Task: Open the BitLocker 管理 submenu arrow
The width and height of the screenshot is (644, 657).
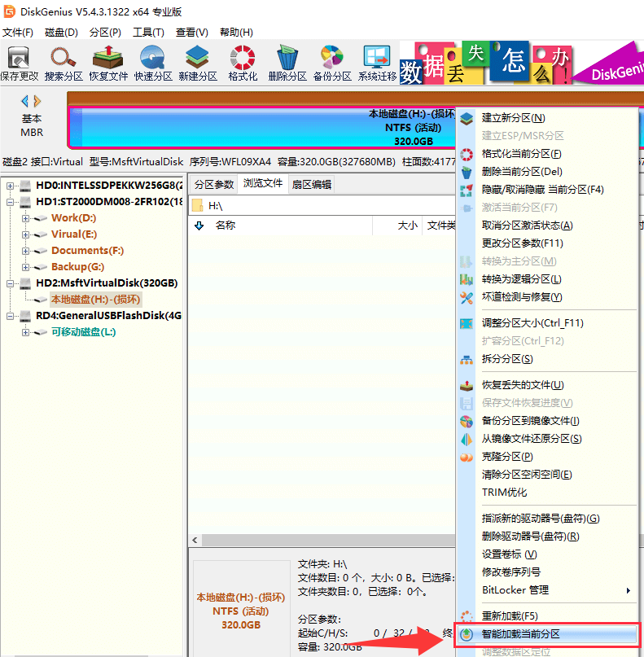Action: pyautogui.click(x=628, y=590)
